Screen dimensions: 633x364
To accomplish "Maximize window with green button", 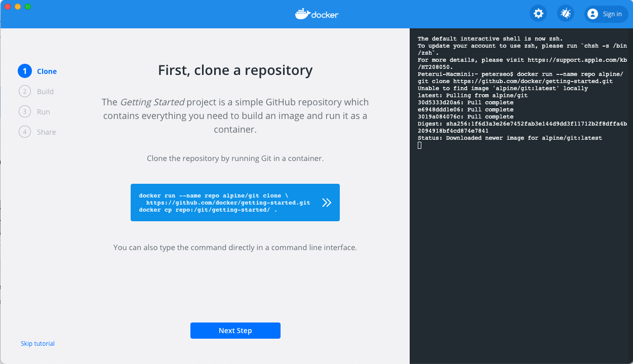I will coord(28,7).
